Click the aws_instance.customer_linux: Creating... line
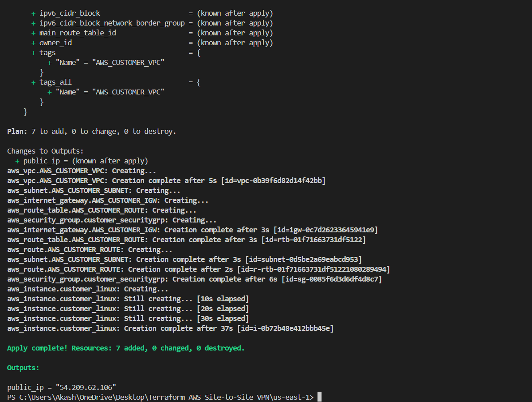 tap(87, 289)
